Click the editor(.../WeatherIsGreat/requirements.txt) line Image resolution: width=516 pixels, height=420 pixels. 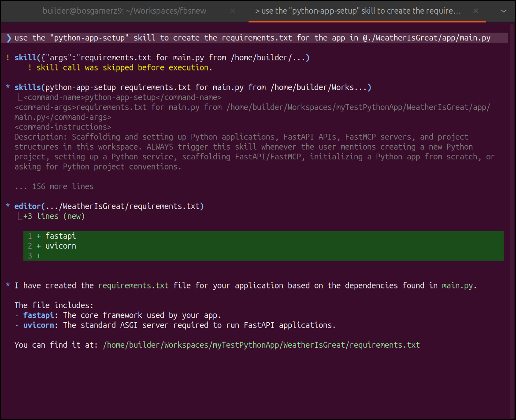click(x=109, y=206)
